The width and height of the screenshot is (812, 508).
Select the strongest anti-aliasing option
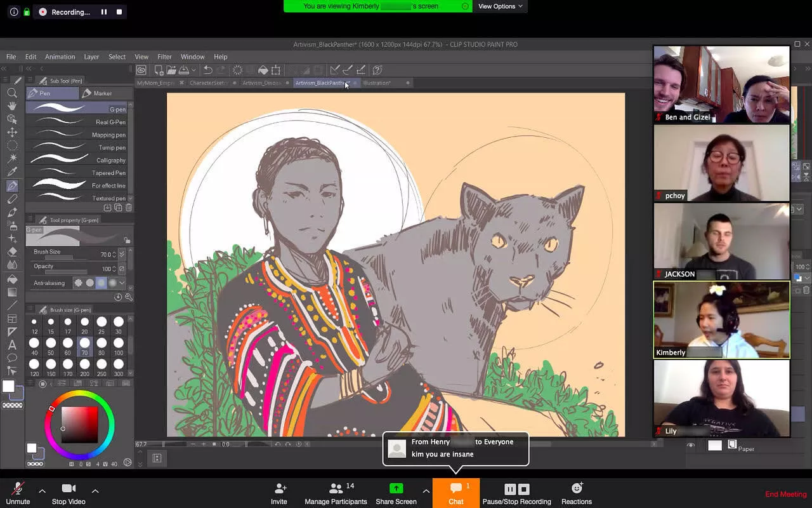coord(112,283)
